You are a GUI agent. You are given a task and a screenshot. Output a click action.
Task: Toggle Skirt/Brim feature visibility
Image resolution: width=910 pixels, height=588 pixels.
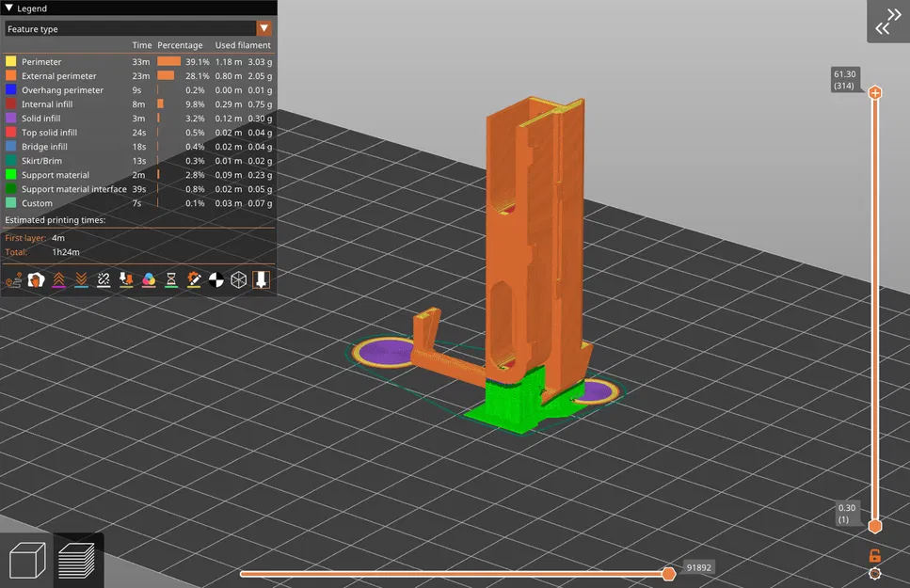pyautogui.click(x=138, y=161)
